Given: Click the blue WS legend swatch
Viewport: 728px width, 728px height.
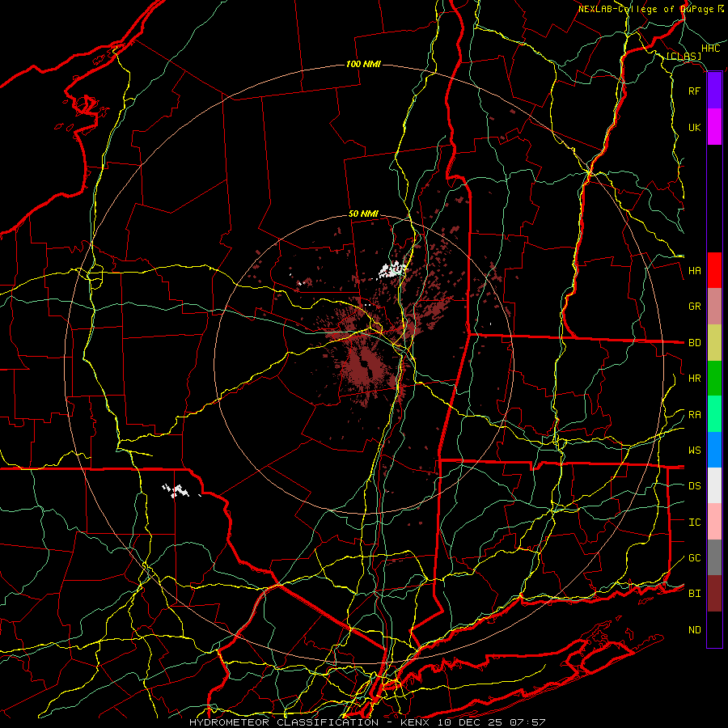Looking at the screenshot, I should pyautogui.click(x=714, y=450).
